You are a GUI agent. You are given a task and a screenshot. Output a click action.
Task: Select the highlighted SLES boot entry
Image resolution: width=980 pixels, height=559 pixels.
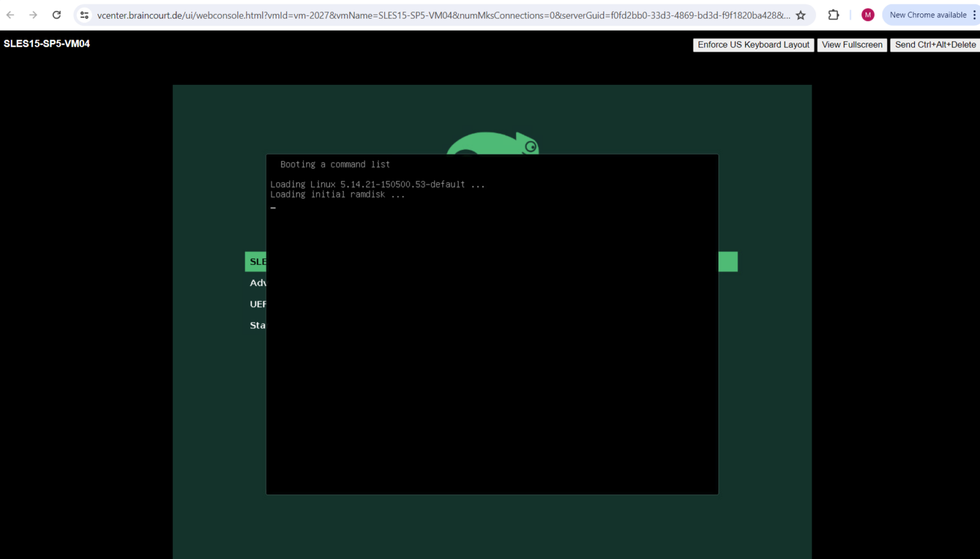click(x=257, y=261)
